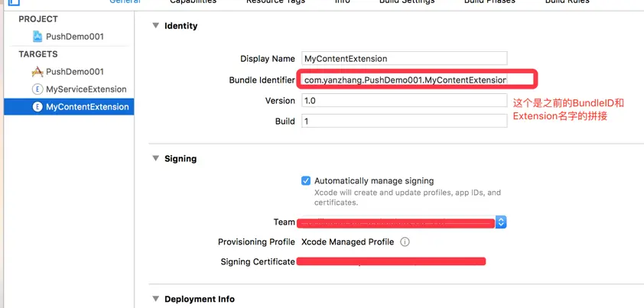Click the Provisioning Profile label
This screenshot has height=308, width=644.
(256, 242)
